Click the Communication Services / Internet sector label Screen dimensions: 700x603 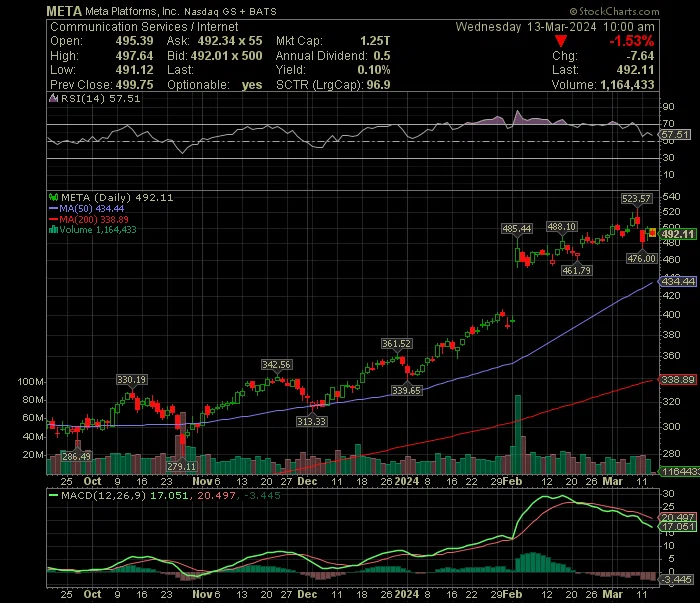tap(144, 27)
